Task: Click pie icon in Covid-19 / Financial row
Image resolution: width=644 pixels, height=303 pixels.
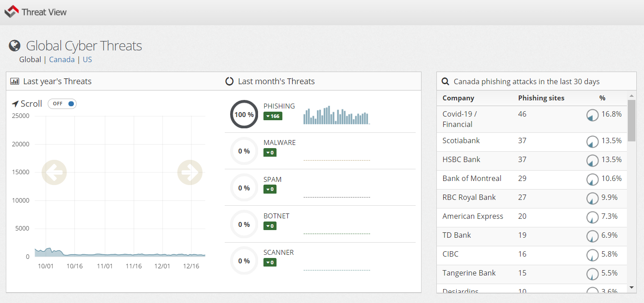Action: tap(592, 115)
